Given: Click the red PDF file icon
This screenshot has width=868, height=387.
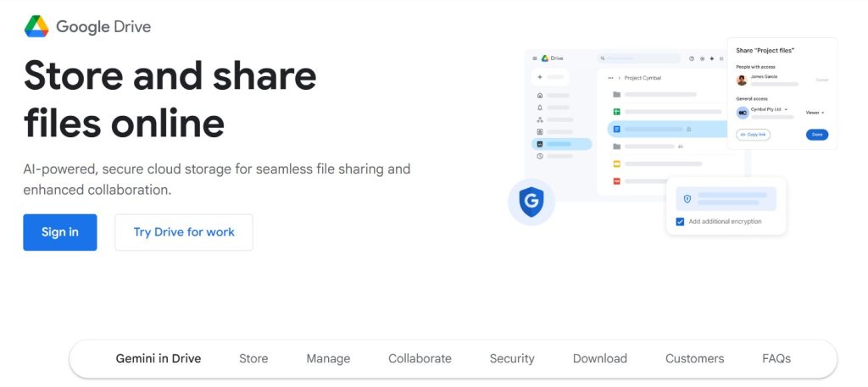Looking at the screenshot, I should click(x=617, y=181).
